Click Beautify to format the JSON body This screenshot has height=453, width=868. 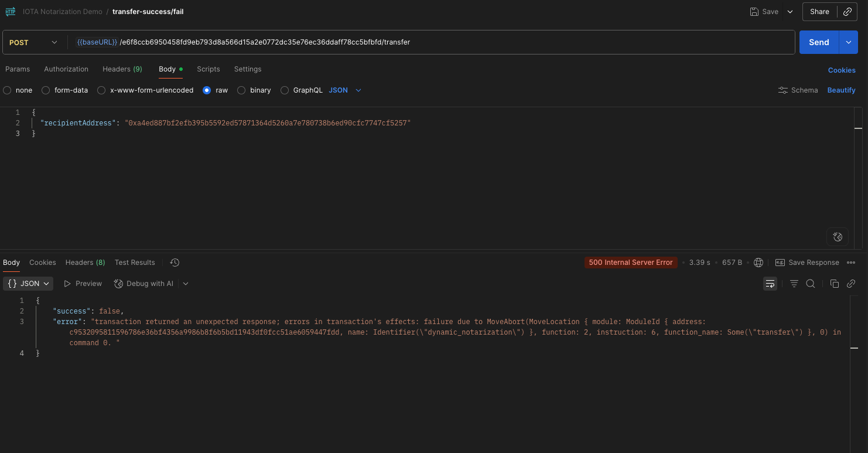(x=841, y=90)
